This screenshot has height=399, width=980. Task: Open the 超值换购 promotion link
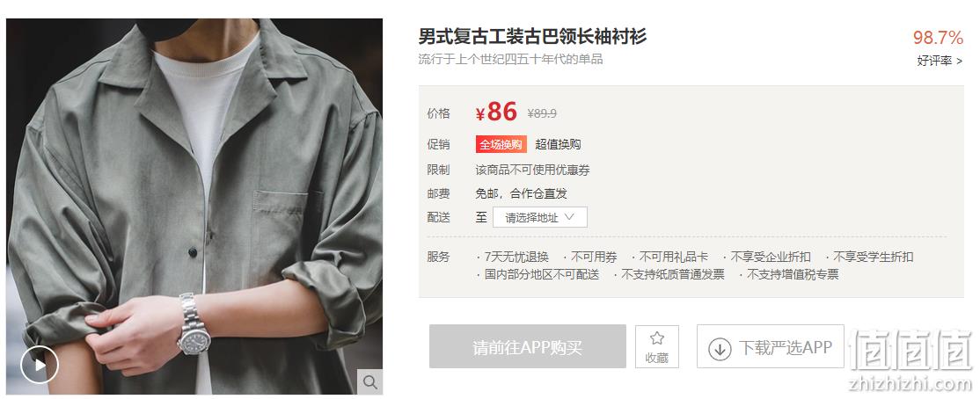point(558,144)
